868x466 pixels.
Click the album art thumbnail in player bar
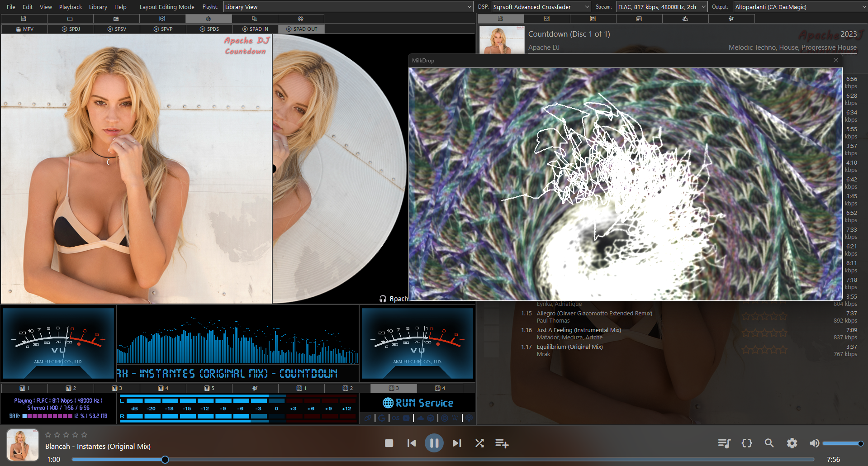(23, 445)
